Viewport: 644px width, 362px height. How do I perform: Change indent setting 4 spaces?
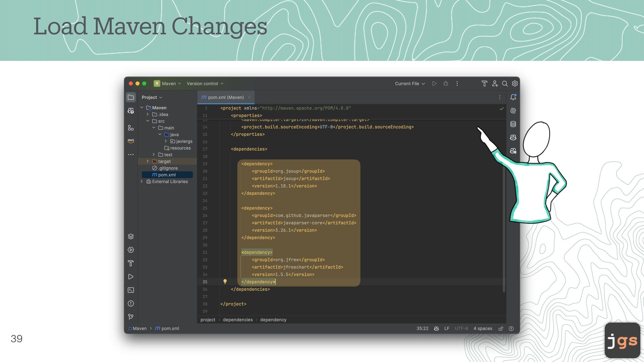(483, 328)
